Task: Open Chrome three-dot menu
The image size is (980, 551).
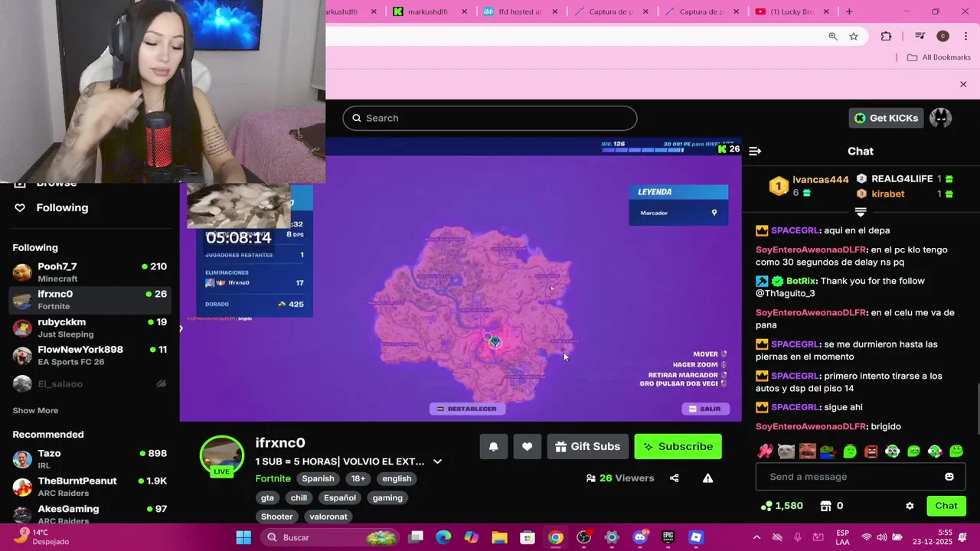Action: (966, 36)
